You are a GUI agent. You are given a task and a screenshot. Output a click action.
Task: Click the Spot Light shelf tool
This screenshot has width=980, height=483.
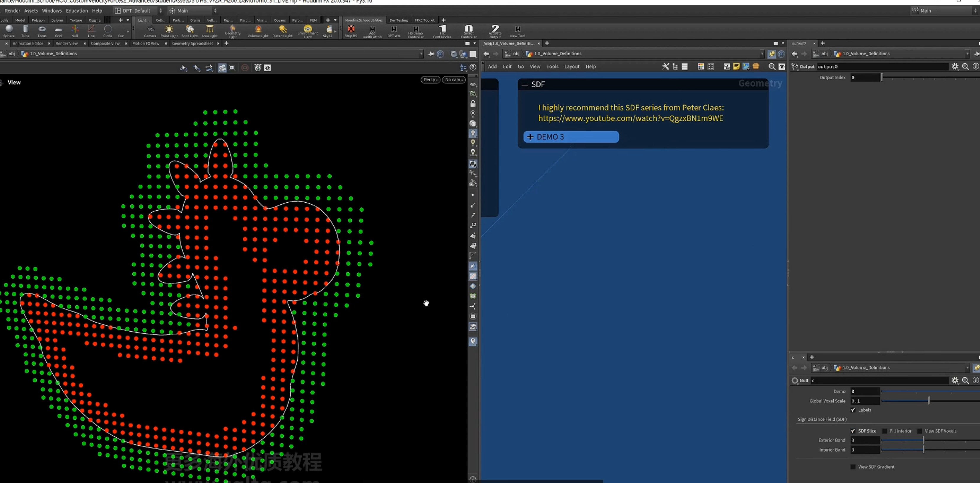(x=189, y=31)
